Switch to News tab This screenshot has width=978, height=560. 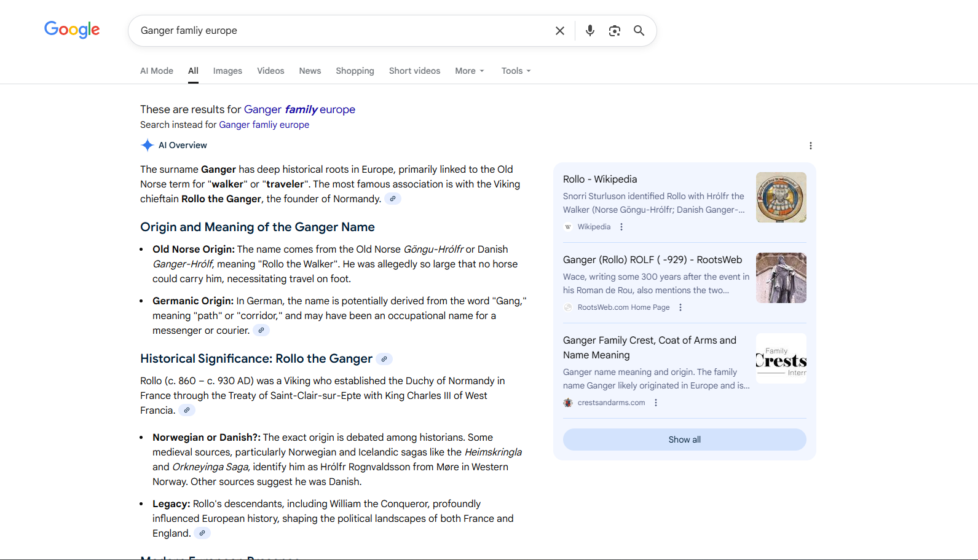tap(310, 71)
